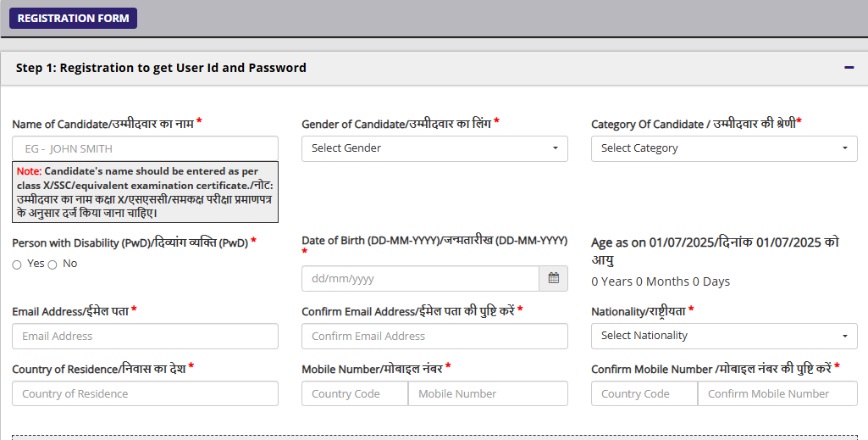This screenshot has width=868, height=440.
Task: Open the Select Nationality dropdown
Action: tap(724, 336)
